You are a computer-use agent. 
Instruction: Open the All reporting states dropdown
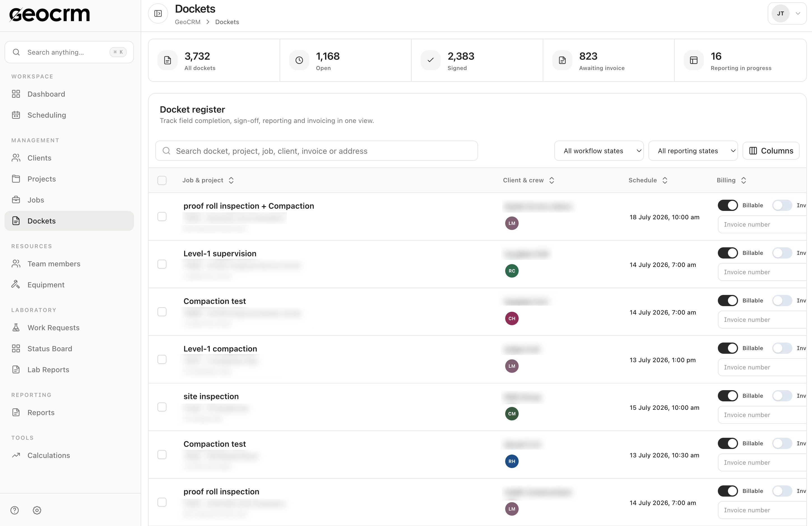(693, 151)
